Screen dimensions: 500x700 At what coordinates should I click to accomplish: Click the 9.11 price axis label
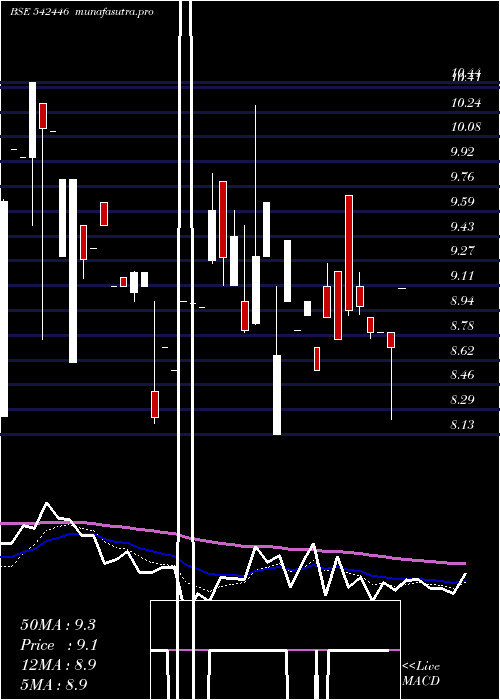462,276
